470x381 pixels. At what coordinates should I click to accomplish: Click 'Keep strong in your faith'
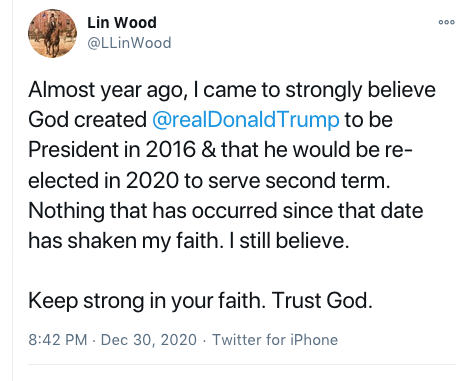tap(147, 301)
